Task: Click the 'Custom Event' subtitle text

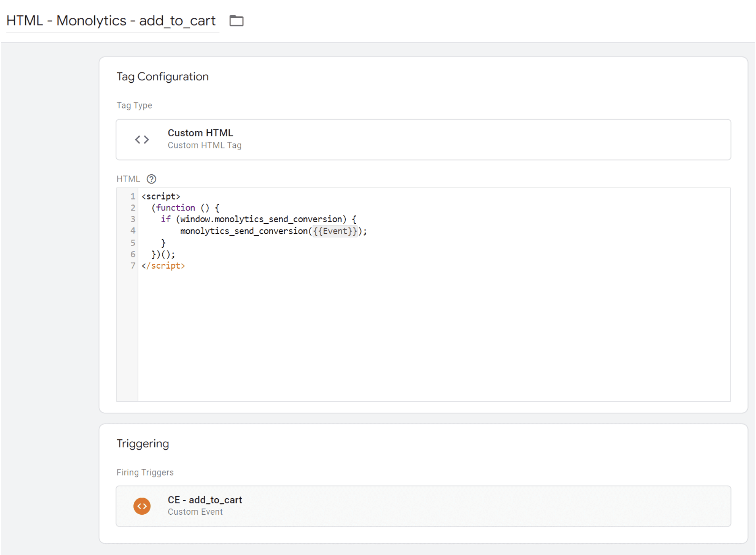Action: [x=195, y=512]
